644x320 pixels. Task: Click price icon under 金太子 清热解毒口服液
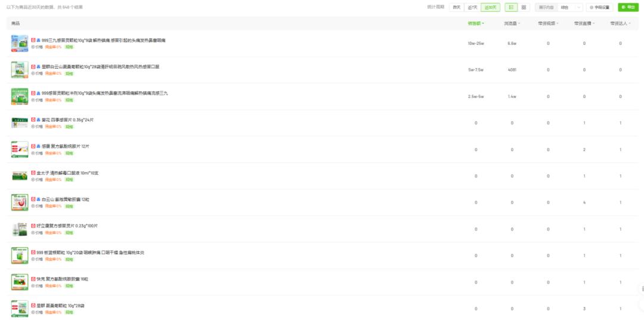click(33, 180)
